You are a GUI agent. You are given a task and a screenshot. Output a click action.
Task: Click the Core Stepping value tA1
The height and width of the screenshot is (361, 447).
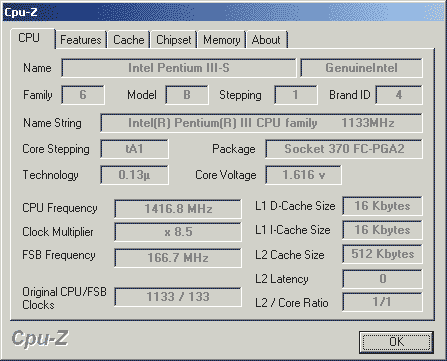(134, 149)
